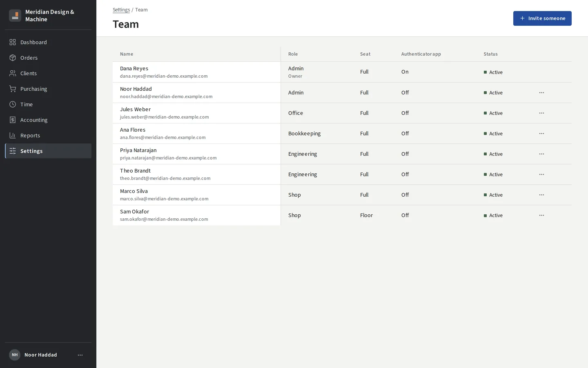Open the Orders section
This screenshot has height=368, width=588.
click(48, 58)
